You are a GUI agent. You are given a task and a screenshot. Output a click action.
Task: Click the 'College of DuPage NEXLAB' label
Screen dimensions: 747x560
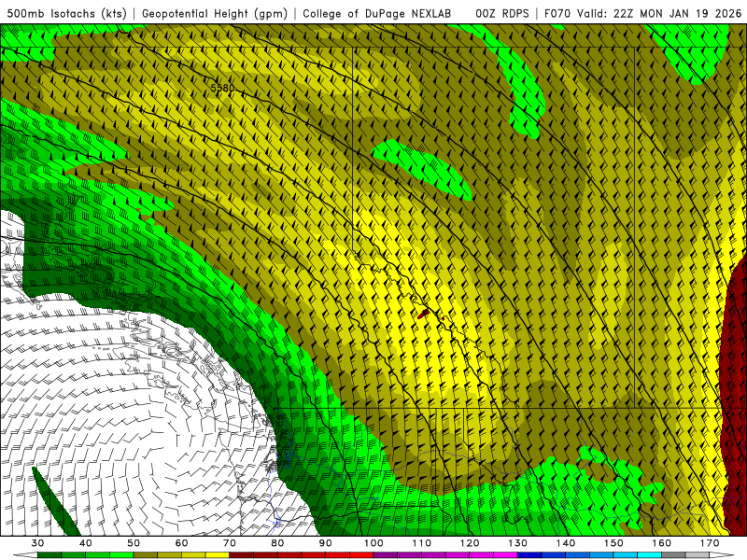[376, 13]
